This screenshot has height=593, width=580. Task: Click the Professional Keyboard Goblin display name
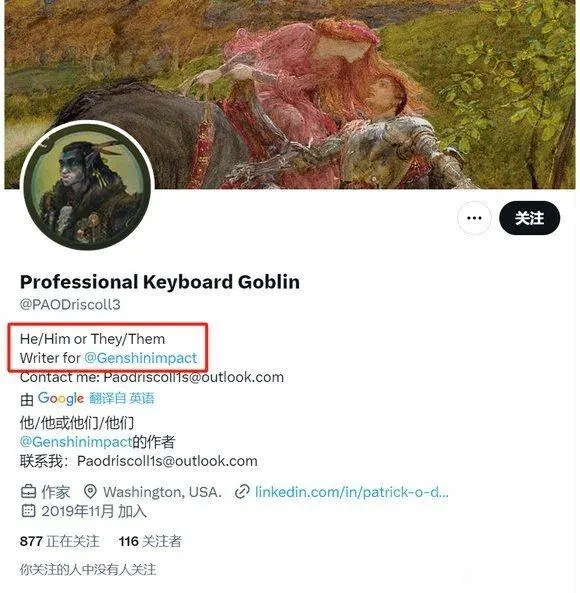[160, 282]
